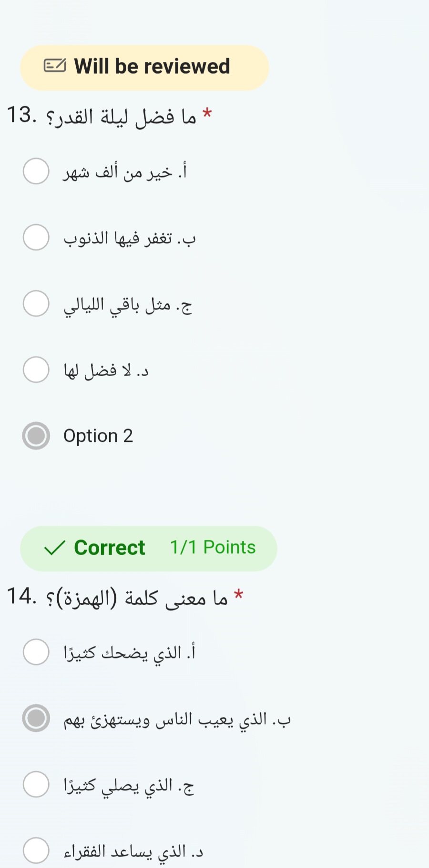Image resolution: width=429 pixels, height=868 pixels.
Task: Pick radio option د. الذي يساعد الفقراء
Action: pos(36,850)
